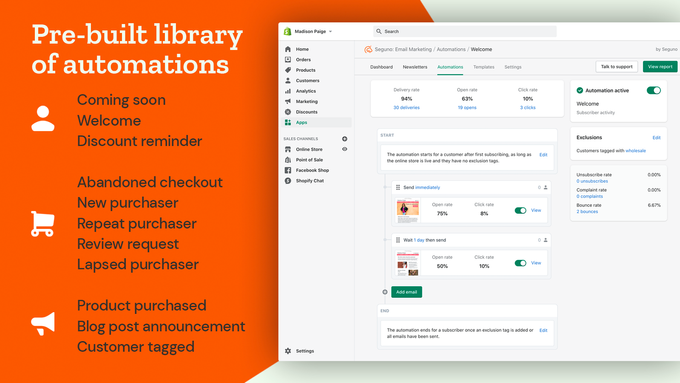View the online store using the eye icon
The width and height of the screenshot is (680, 383).
tap(344, 149)
